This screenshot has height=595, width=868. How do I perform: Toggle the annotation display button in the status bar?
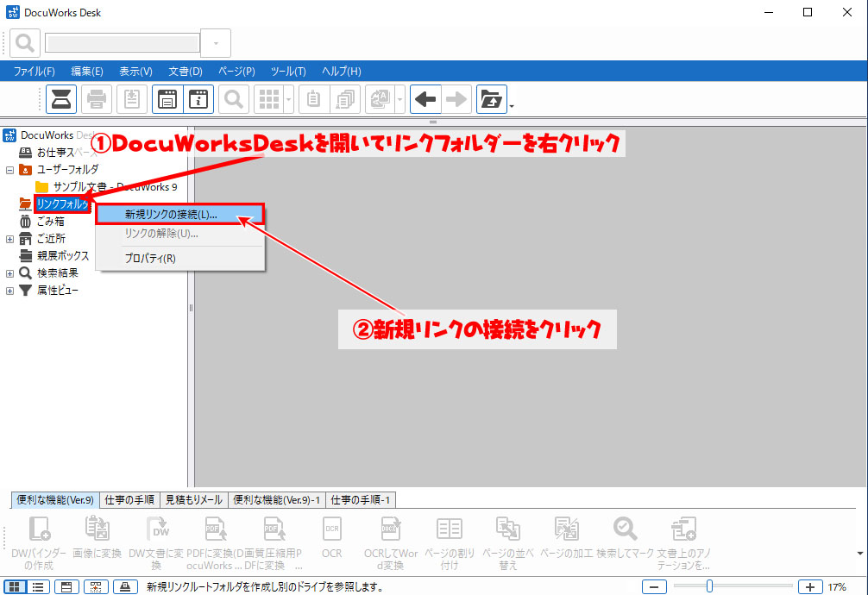pyautogui.click(x=96, y=586)
